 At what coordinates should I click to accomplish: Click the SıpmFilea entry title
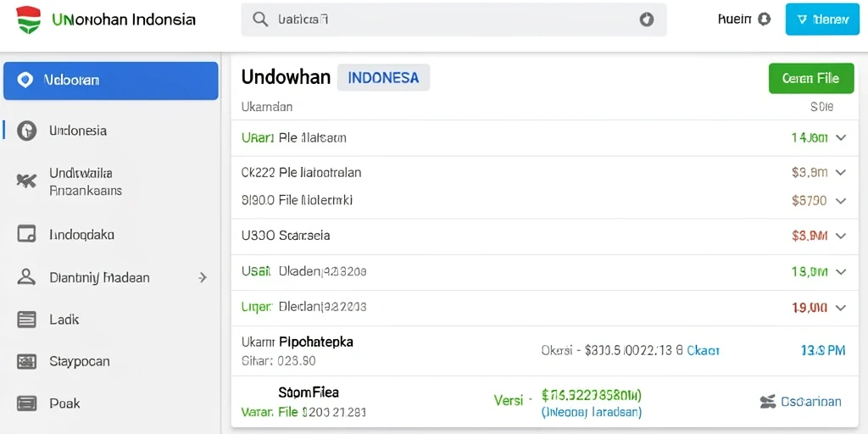309,392
